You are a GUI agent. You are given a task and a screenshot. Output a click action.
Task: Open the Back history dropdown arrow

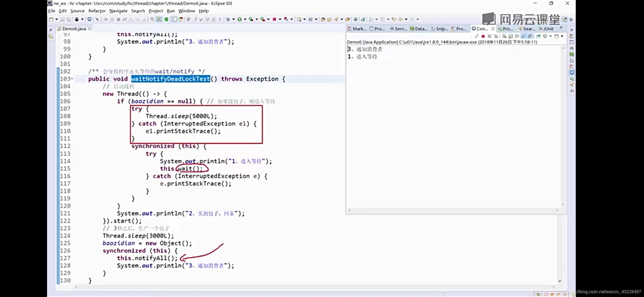pos(406,19)
